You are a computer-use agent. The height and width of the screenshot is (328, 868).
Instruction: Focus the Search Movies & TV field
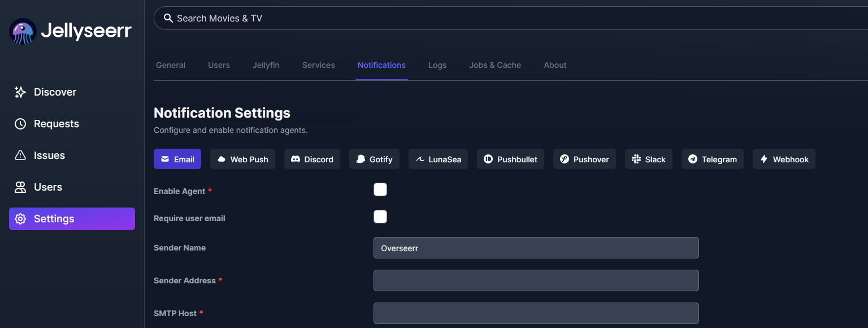tap(511, 18)
